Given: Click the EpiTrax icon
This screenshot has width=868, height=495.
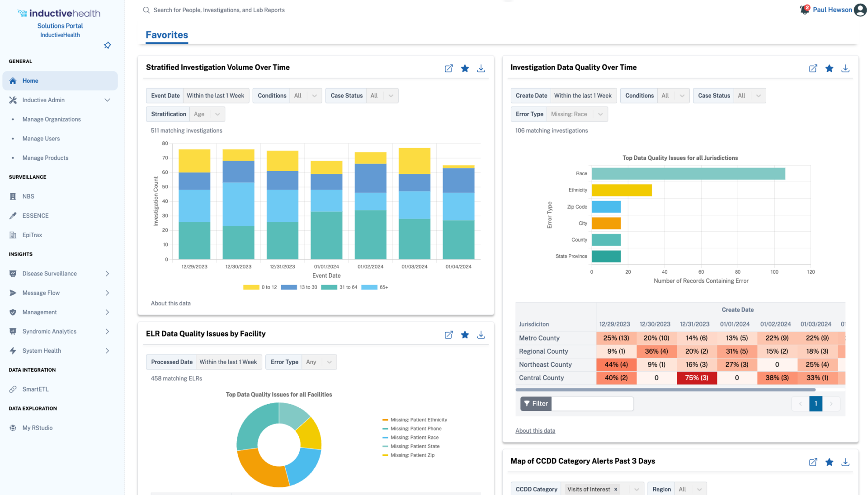Looking at the screenshot, I should click(13, 235).
